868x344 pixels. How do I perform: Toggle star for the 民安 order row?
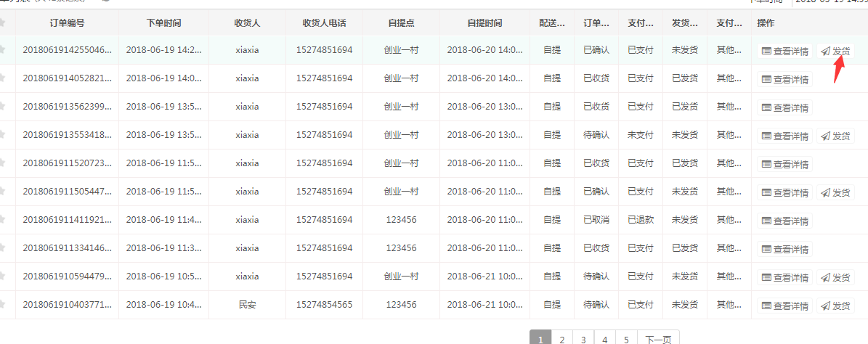(x=3, y=305)
